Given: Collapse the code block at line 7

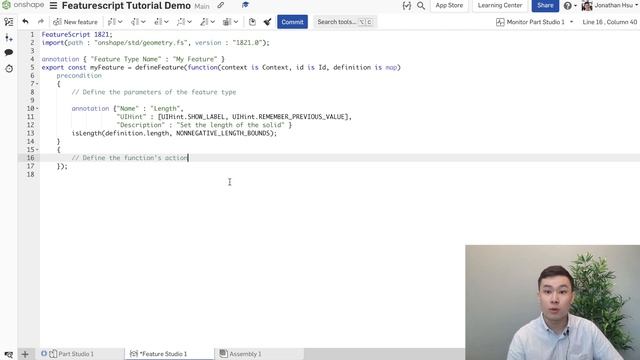Looking at the screenshot, I should pos(37,84).
